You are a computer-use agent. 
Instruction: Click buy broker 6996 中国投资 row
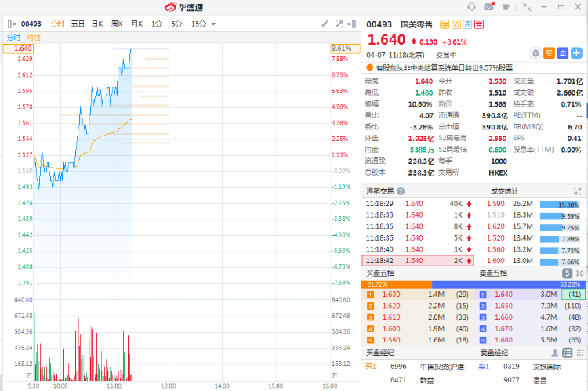tap(417, 367)
